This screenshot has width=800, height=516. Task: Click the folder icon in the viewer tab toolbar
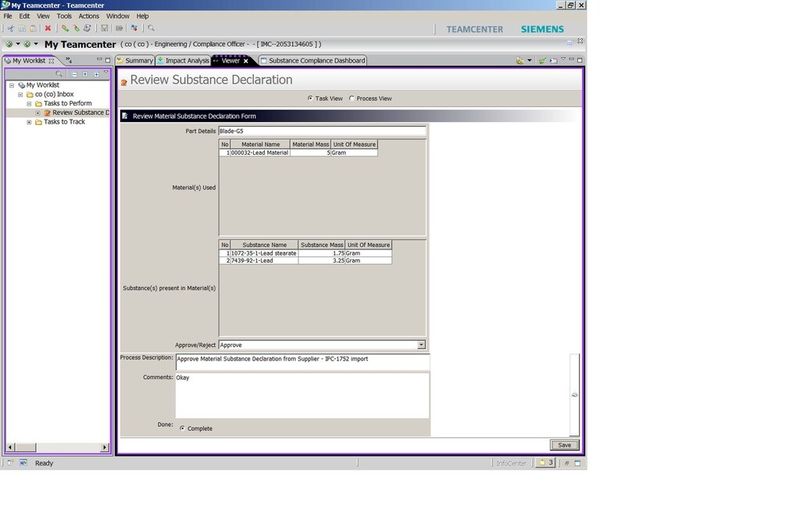tap(519, 60)
